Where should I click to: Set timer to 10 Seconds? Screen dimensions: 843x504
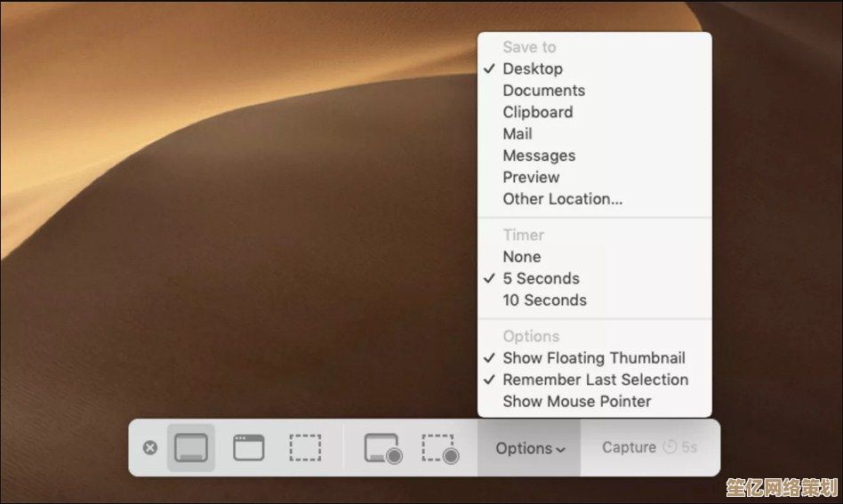pyautogui.click(x=544, y=300)
